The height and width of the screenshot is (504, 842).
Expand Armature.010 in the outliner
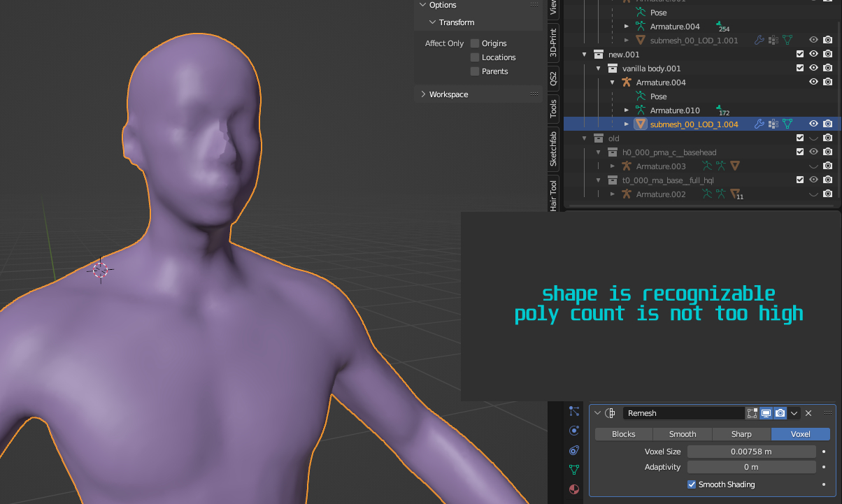(627, 110)
